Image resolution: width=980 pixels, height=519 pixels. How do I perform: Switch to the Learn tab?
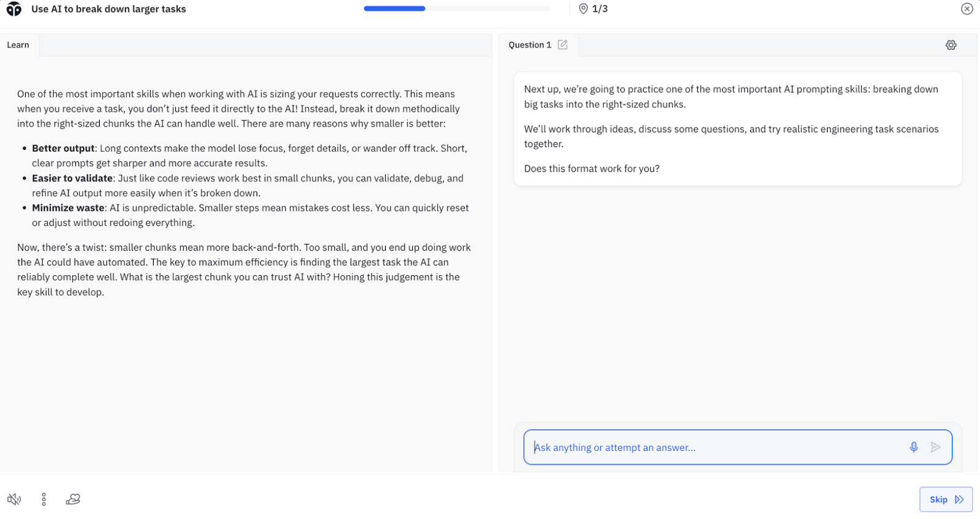[x=18, y=45]
